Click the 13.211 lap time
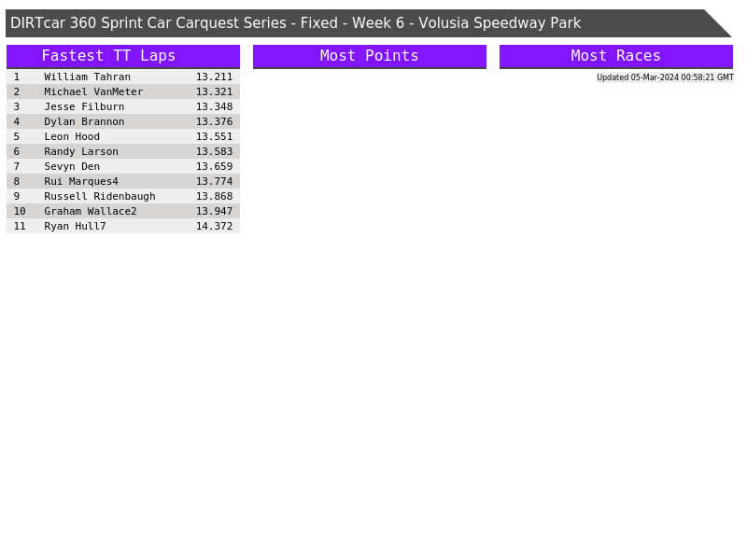This screenshot has height=560, width=747. [214, 77]
